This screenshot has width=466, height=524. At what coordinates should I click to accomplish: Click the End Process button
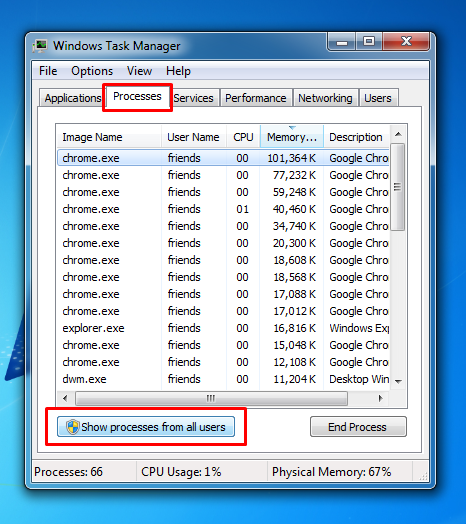point(358,427)
